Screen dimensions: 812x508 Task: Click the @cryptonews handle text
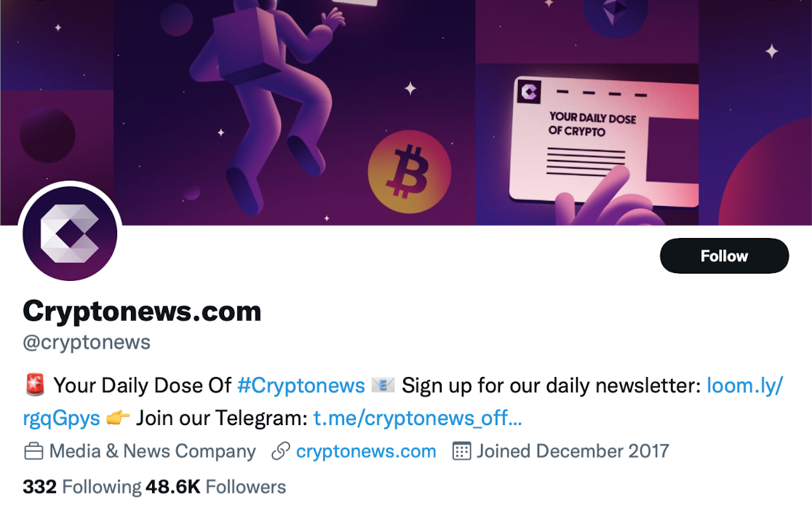(87, 342)
